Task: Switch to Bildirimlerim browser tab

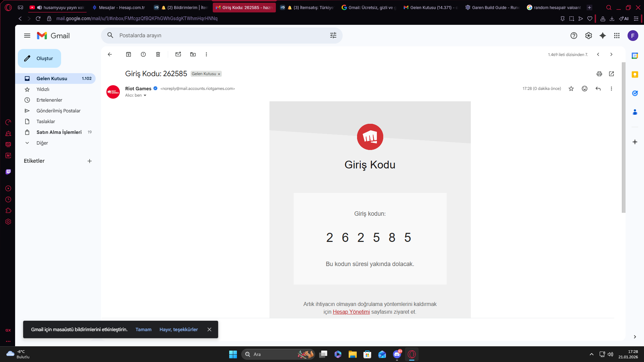Action: tap(181, 7)
